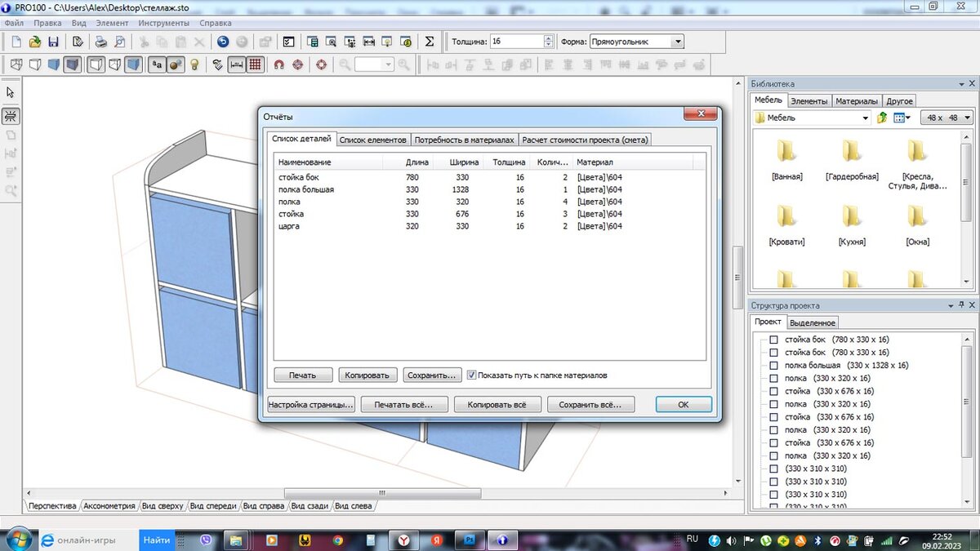Viewport: 980px width, 551px height.
Task: Select the 'полка большая' row in the parts list
Action: pos(488,189)
